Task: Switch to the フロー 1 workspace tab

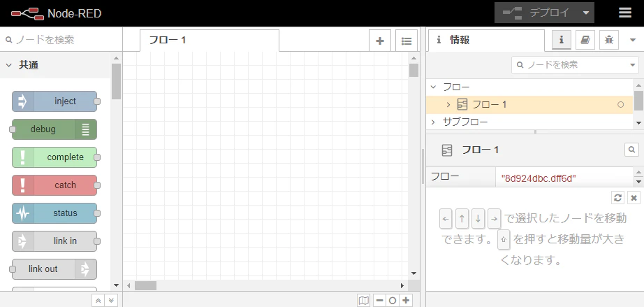Action: tap(210, 41)
